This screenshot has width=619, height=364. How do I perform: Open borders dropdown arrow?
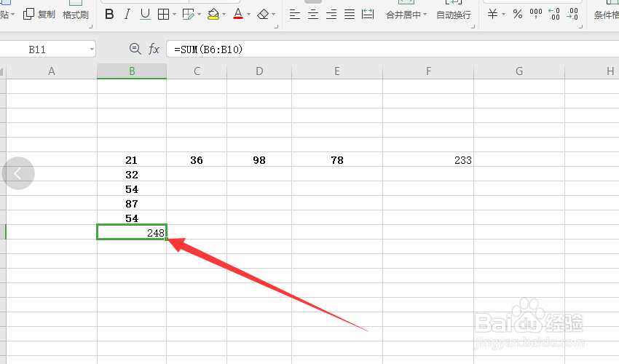(174, 15)
